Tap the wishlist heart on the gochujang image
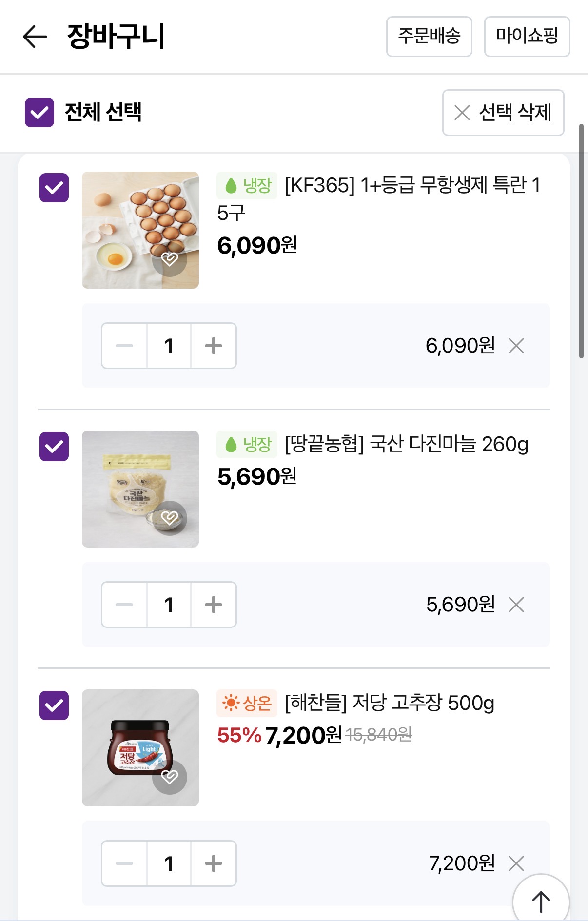Screen dimensions: 588x921 pos(169,777)
